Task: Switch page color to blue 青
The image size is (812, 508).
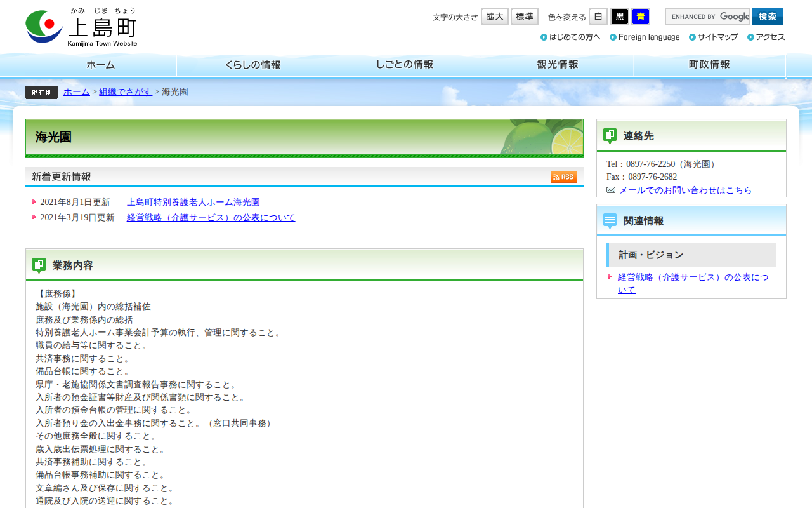Action: 641,17
